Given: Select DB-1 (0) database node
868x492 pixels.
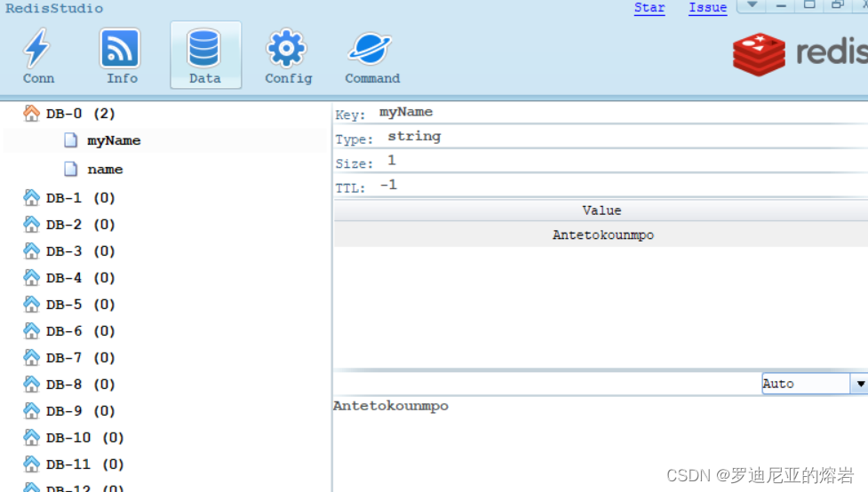Looking at the screenshot, I should (x=80, y=197).
